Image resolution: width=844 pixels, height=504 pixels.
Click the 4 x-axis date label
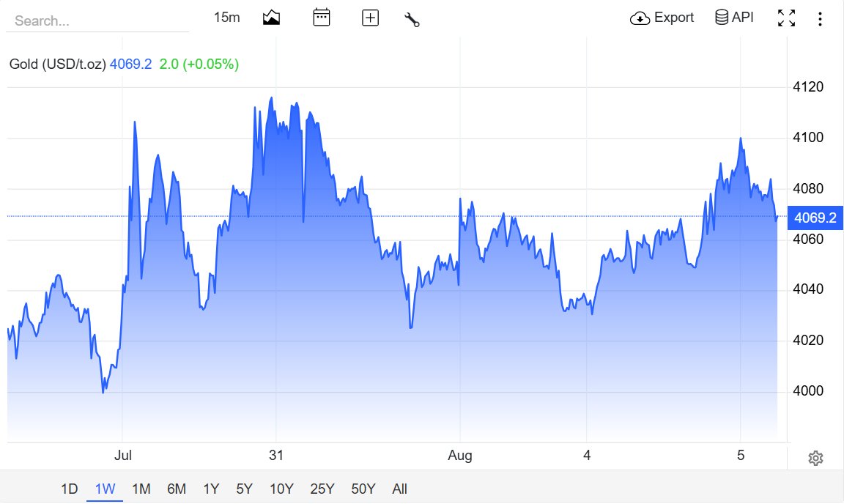587,456
